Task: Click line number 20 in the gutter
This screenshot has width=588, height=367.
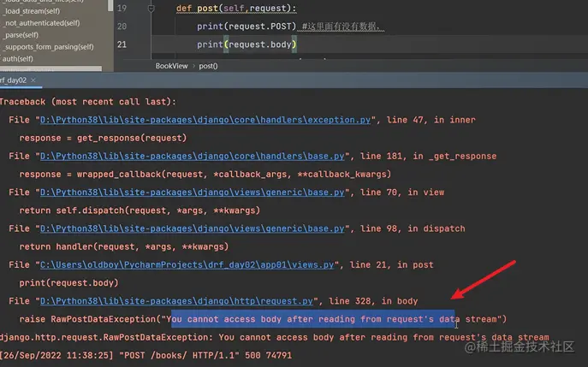Action: [x=122, y=27]
